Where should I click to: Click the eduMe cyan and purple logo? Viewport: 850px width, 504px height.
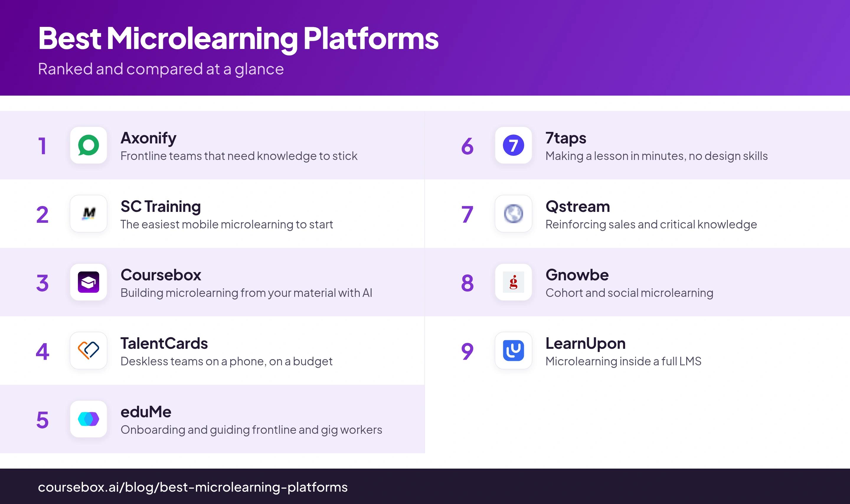tap(88, 419)
